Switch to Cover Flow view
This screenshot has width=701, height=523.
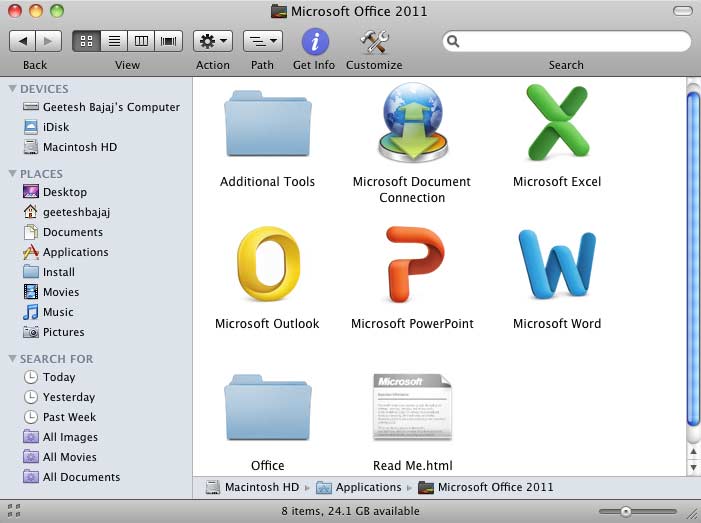[x=169, y=42]
